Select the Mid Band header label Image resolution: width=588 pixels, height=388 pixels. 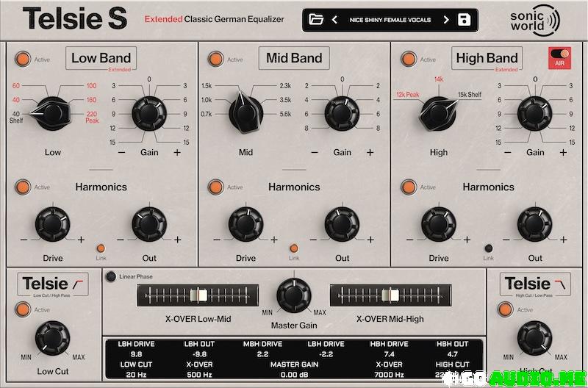click(x=294, y=58)
